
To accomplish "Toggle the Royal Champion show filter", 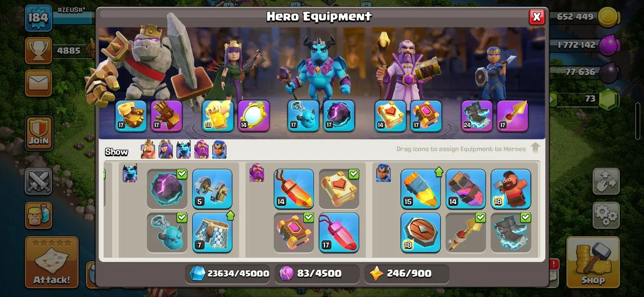I will point(219,150).
